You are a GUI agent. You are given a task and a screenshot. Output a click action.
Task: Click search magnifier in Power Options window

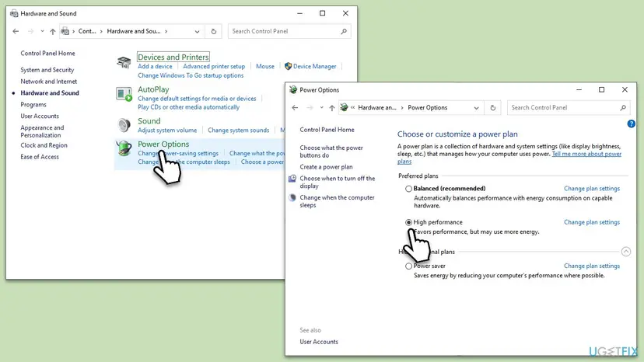(x=623, y=107)
